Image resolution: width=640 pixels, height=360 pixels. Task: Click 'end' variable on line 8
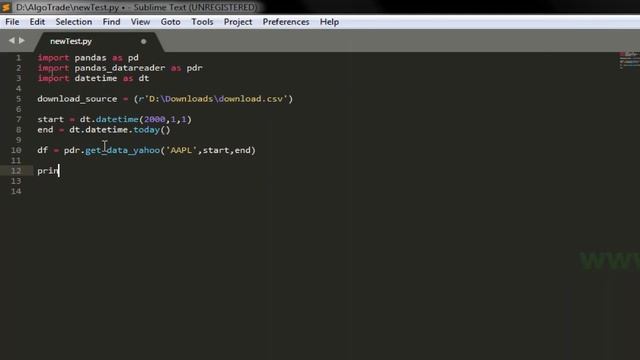pos(45,130)
